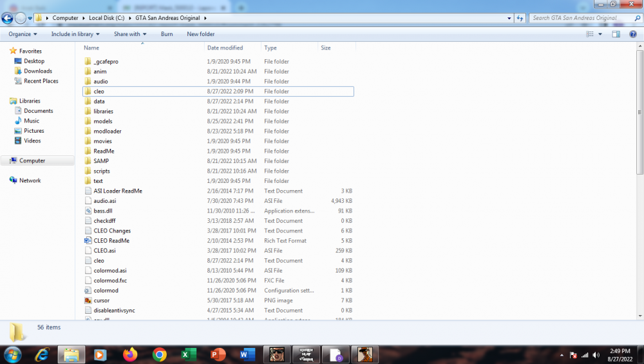This screenshot has height=364, width=644.
Task: Open the address bar history dropdown
Action: [509, 18]
